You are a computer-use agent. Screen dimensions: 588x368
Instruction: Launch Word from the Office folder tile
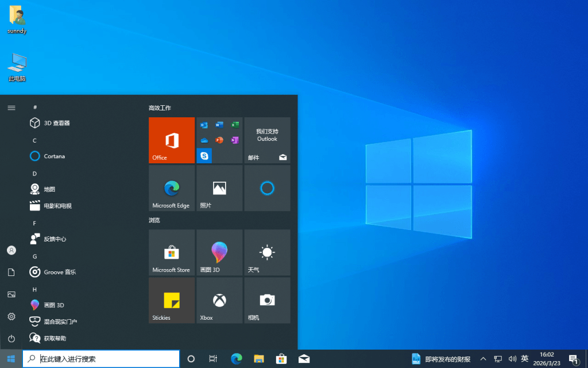tap(219, 125)
